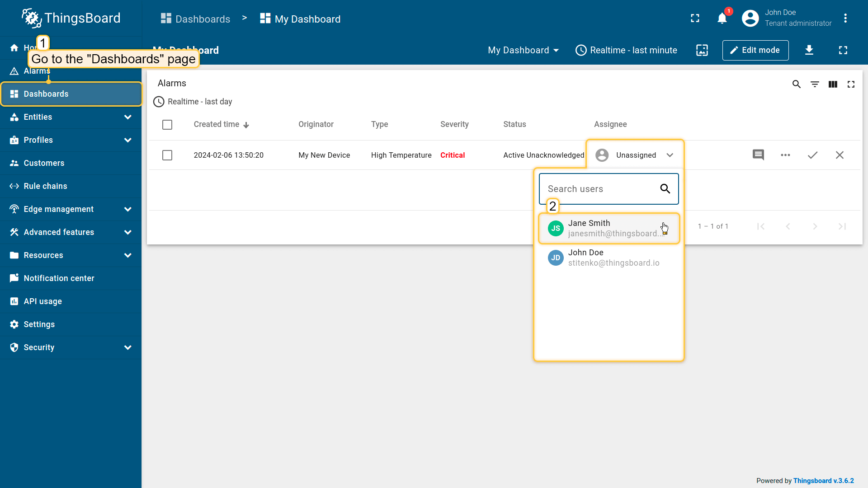868x488 pixels.
Task: Check the High Temperature alarm row checkbox
Action: click(x=167, y=155)
